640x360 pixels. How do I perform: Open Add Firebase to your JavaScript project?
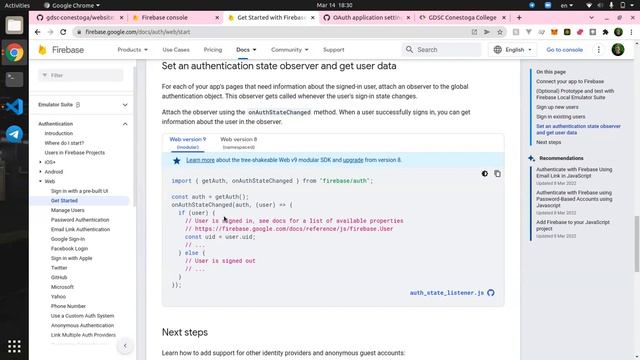tap(573, 225)
